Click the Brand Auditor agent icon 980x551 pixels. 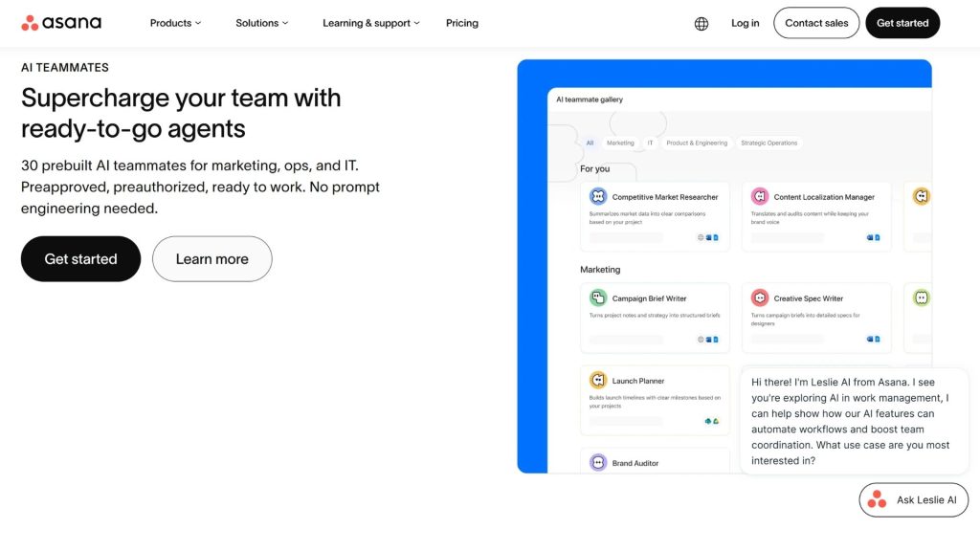point(598,462)
